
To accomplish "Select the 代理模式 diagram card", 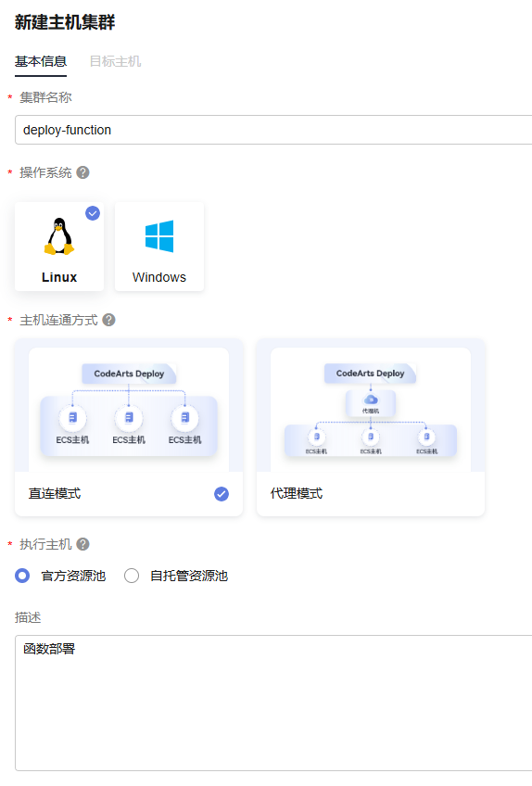I will 371,427.
